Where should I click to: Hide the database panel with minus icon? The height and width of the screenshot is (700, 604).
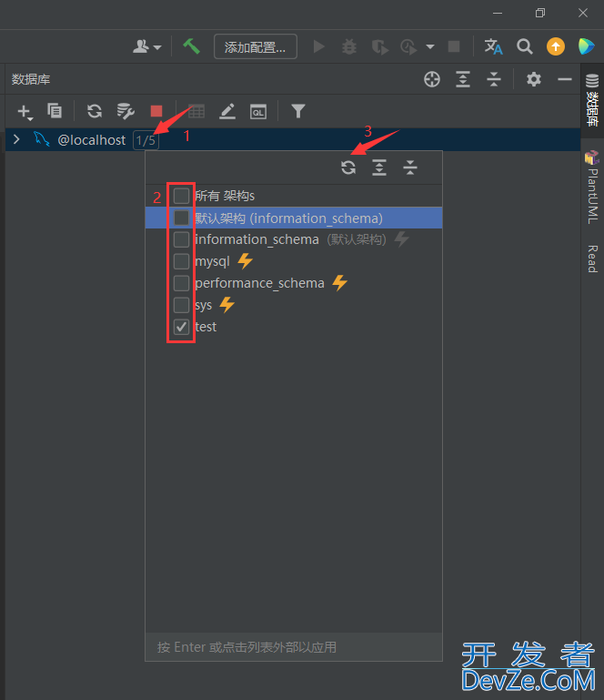564,79
